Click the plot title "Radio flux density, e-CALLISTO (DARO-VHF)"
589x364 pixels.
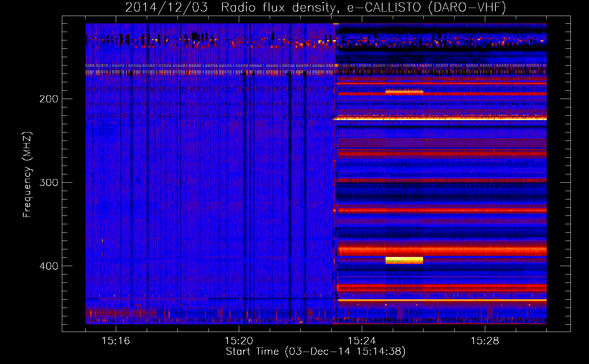[363, 7]
